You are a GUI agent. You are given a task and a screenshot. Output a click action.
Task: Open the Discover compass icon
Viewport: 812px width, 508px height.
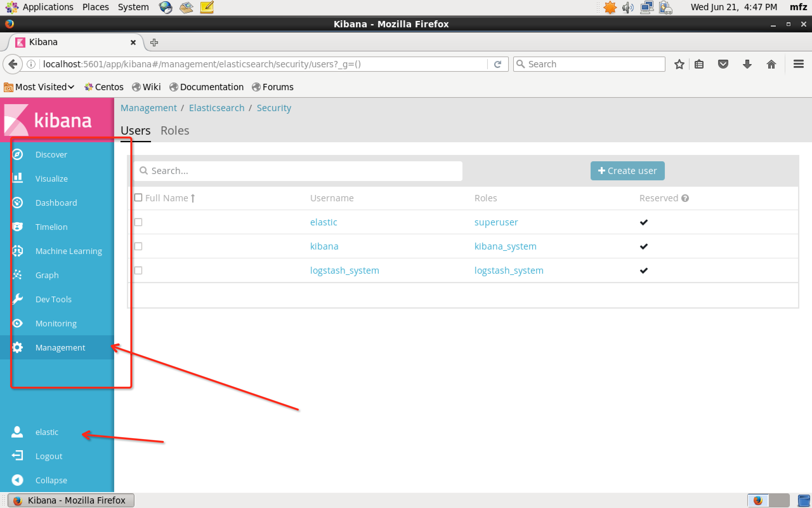pyautogui.click(x=17, y=154)
